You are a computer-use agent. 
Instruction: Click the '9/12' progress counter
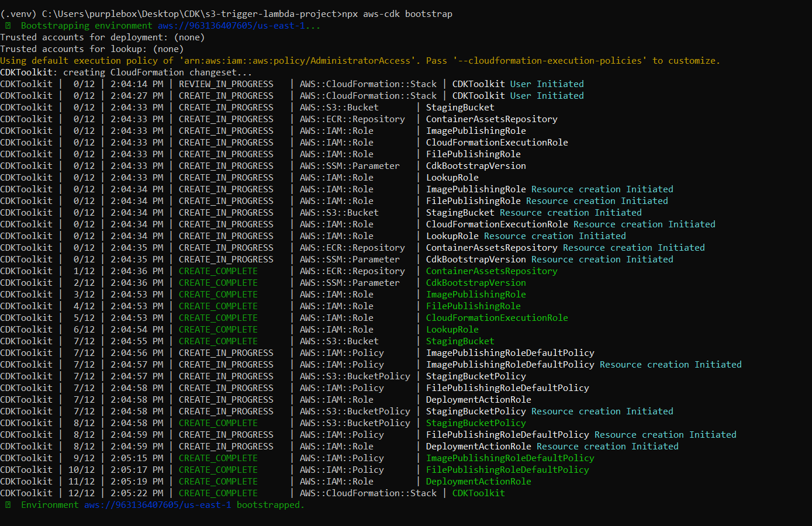(84, 458)
